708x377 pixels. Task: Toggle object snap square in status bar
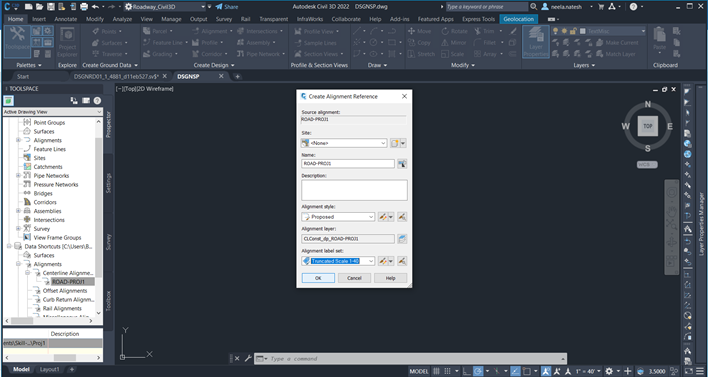tap(526, 371)
